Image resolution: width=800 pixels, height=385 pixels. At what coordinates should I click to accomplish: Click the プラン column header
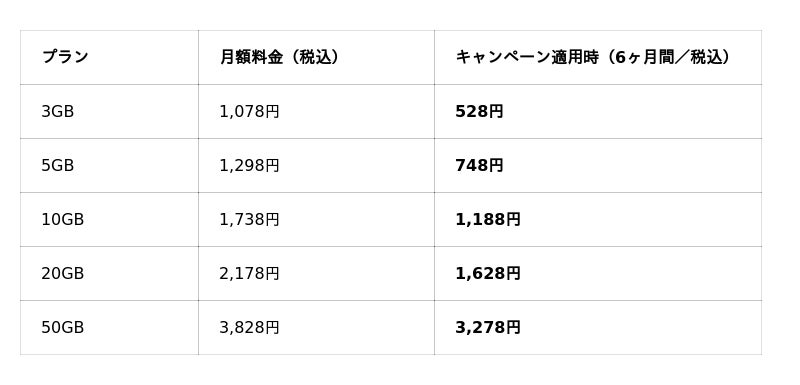click(65, 57)
